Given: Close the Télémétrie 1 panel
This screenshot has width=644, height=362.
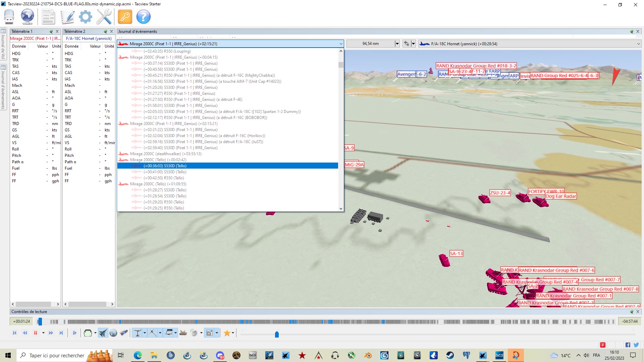Looking at the screenshot, I should (57, 32).
